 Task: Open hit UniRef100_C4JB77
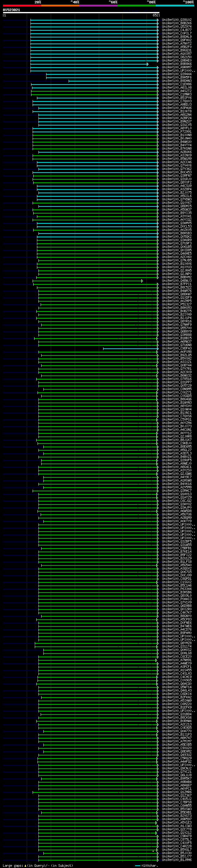pos(177,30)
